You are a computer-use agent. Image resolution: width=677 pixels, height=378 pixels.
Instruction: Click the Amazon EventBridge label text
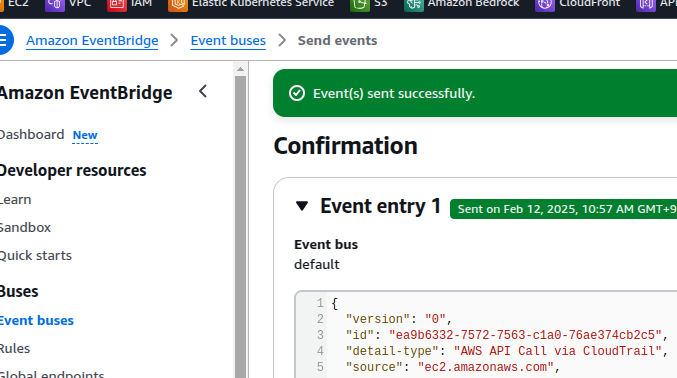pos(86,93)
